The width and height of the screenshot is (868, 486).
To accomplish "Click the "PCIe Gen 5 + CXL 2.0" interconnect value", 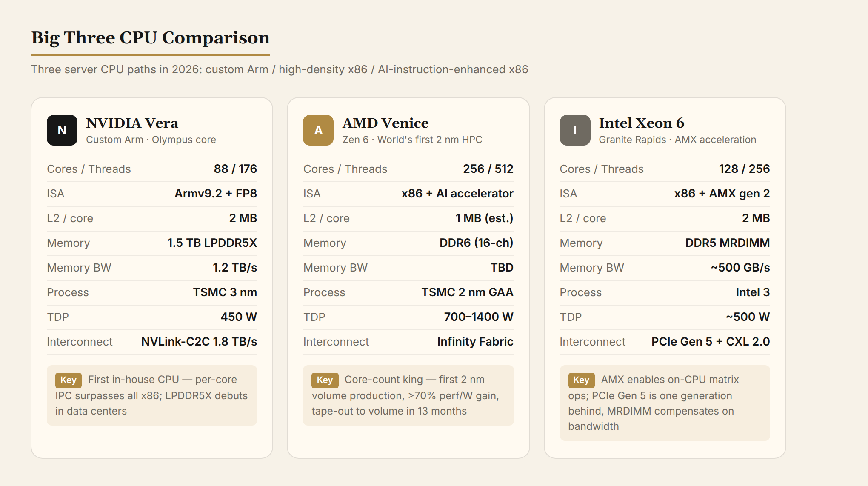I will pos(711,342).
